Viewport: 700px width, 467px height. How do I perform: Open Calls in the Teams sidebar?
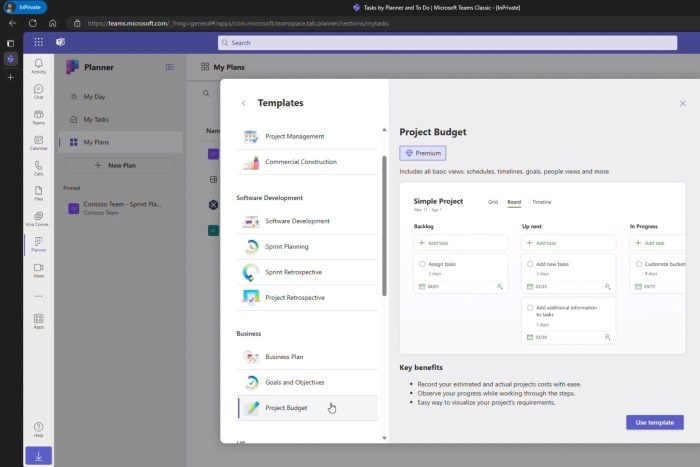click(38, 168)
